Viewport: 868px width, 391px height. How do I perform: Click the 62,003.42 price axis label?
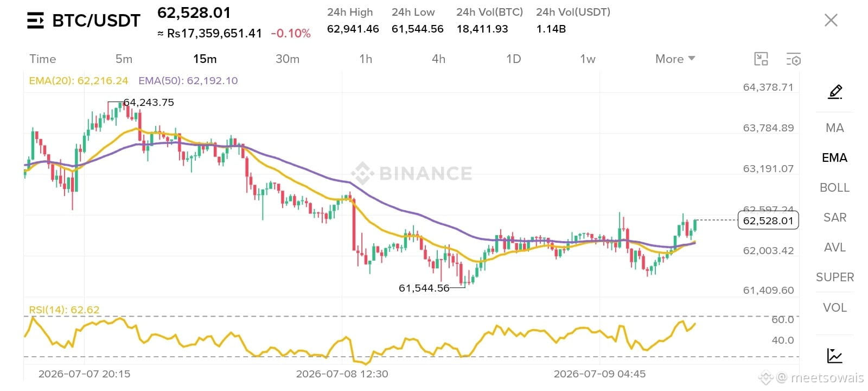[768, 250]
